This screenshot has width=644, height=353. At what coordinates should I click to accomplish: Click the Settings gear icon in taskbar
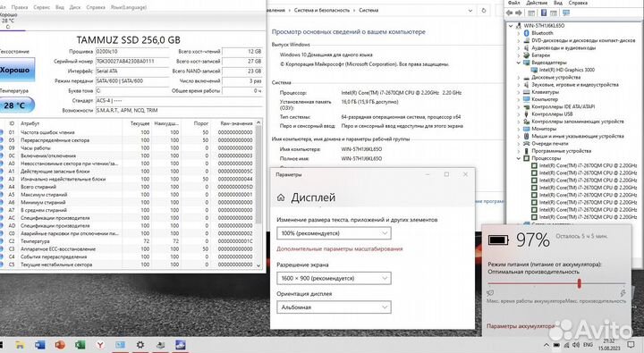click(140, 345)
